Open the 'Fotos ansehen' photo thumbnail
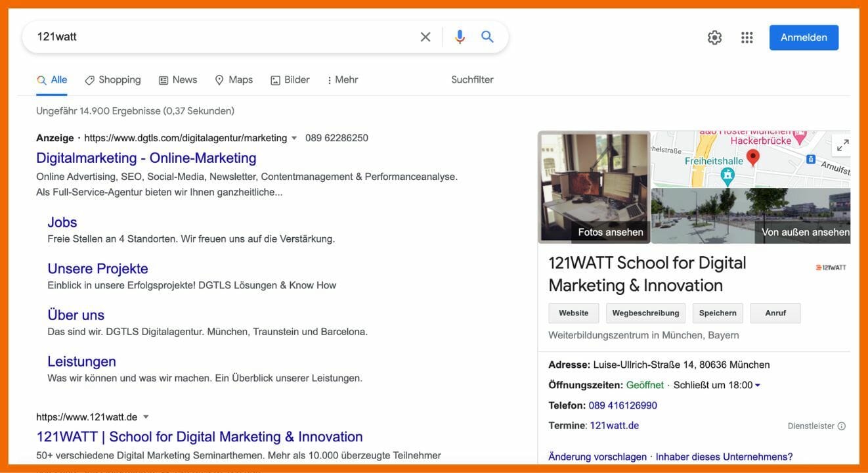868x473 pixels. click(x=594, y=187)
